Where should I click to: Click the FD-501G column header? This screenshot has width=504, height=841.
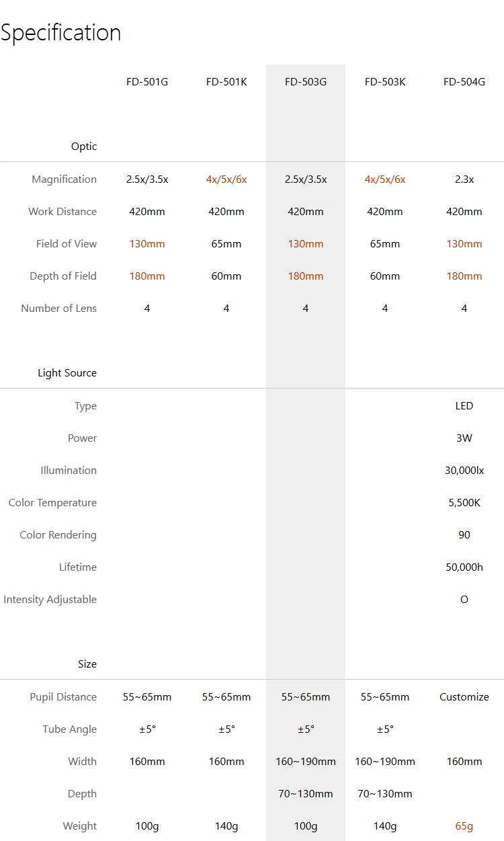[x=147, y=82]
